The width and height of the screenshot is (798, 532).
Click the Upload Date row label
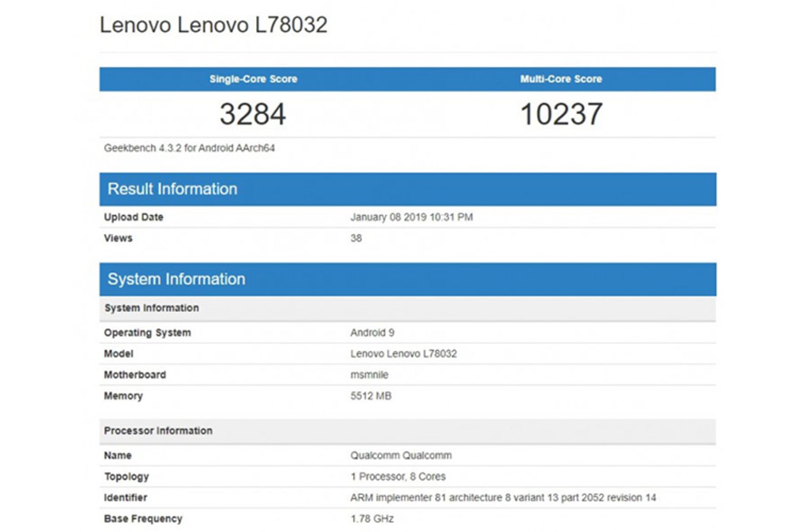[133, 217]
